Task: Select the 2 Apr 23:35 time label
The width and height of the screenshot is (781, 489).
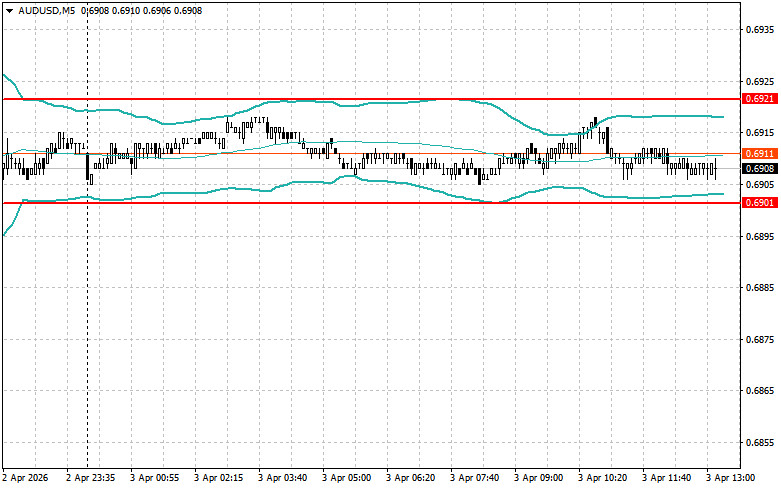Action: pos(91,478)
